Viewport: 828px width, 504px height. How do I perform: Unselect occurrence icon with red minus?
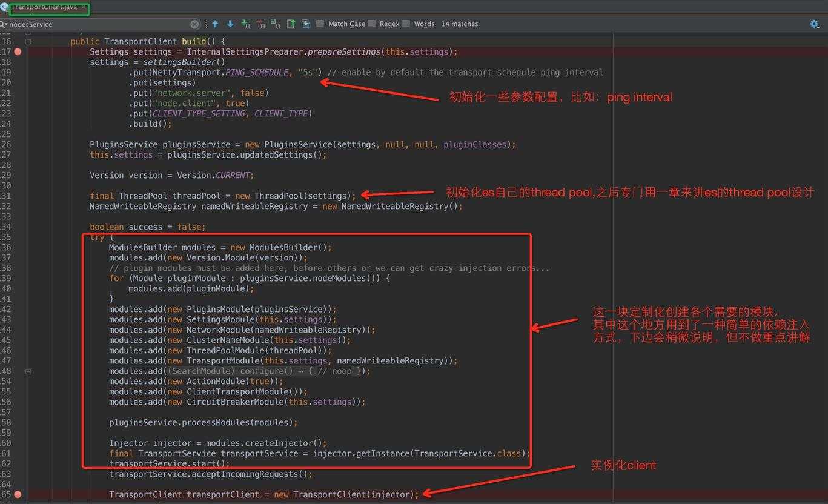[260, 24]
